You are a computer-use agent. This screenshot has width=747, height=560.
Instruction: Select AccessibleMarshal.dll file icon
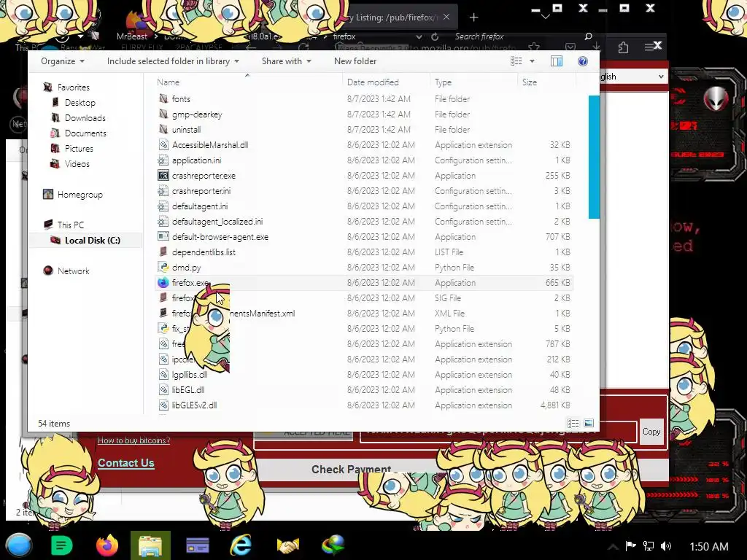[x=163, y=145]
